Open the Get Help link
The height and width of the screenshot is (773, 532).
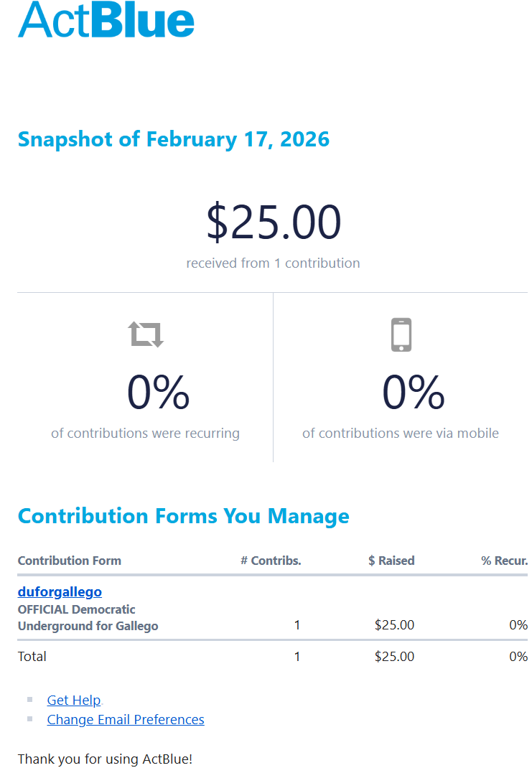(x=74, y=701)
